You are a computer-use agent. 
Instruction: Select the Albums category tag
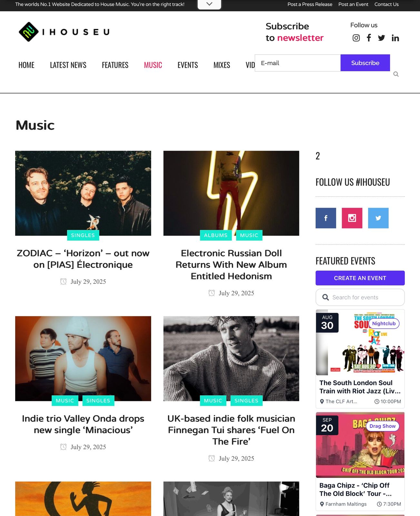[x=216, y=235]
